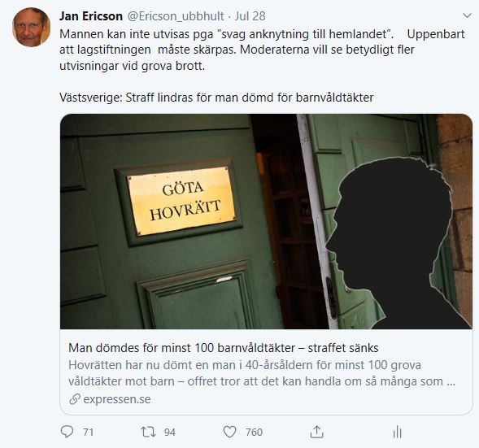Click the 94 retweets count
Screen dimensions: 479x448
click(x=169, y=432)
